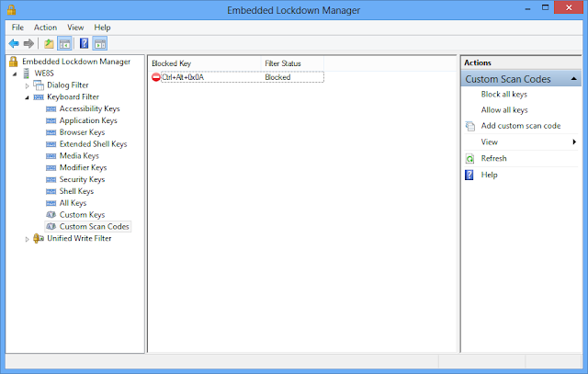This screenshot has height=374, width=588.
Task: Click the Modifier Keys keyboard icon
Action: [51, 168]
